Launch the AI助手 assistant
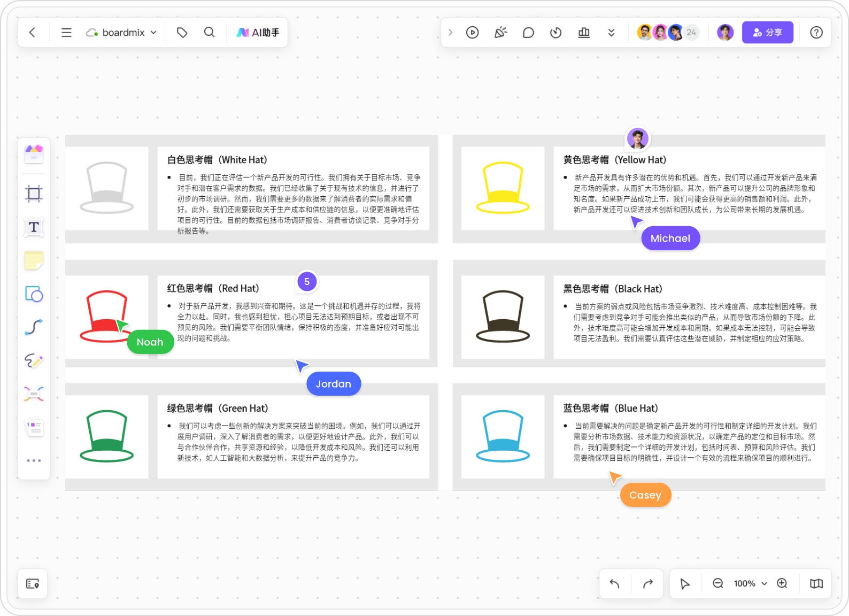This screenshot has height=616, width=849. point(258,33)
